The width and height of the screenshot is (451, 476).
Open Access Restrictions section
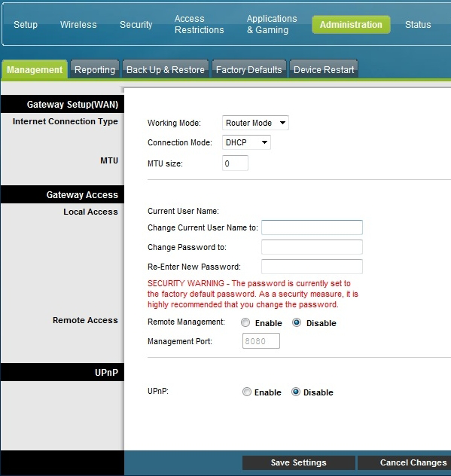coord(199,24)
